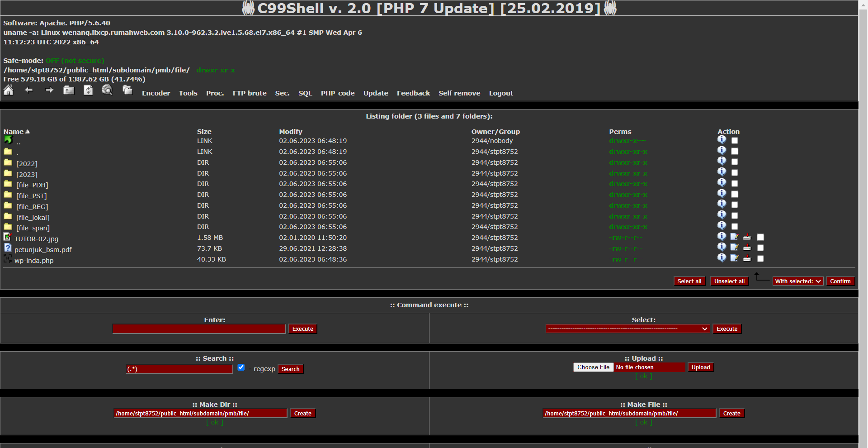Expand the Select command dropdown
Screen dimensions: 868x448
627,329
